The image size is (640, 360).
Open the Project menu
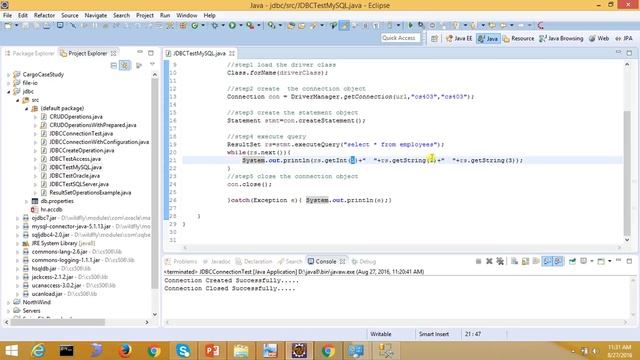coord(144,15)
